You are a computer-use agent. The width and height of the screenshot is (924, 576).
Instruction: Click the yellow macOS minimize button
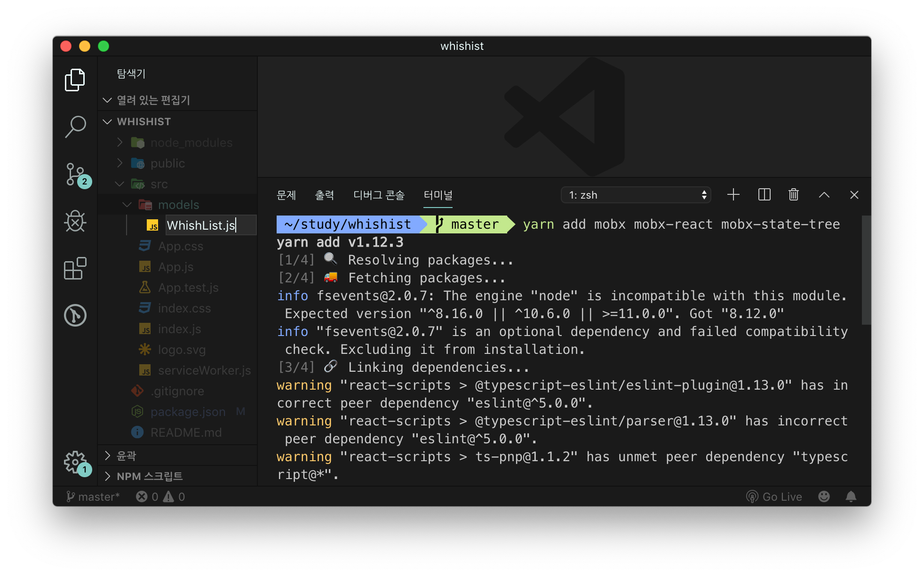tap(85, 46)
